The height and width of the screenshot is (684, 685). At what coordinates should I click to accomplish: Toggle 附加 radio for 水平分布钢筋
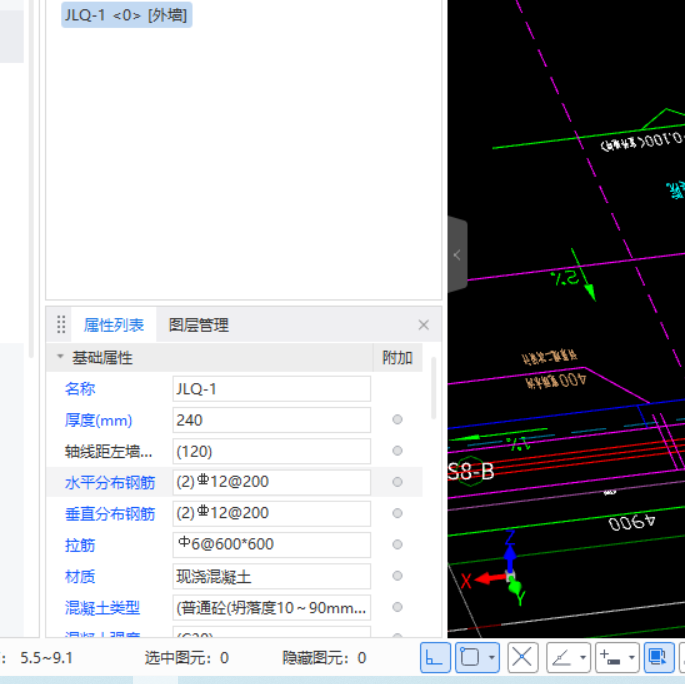coord(397,482)
